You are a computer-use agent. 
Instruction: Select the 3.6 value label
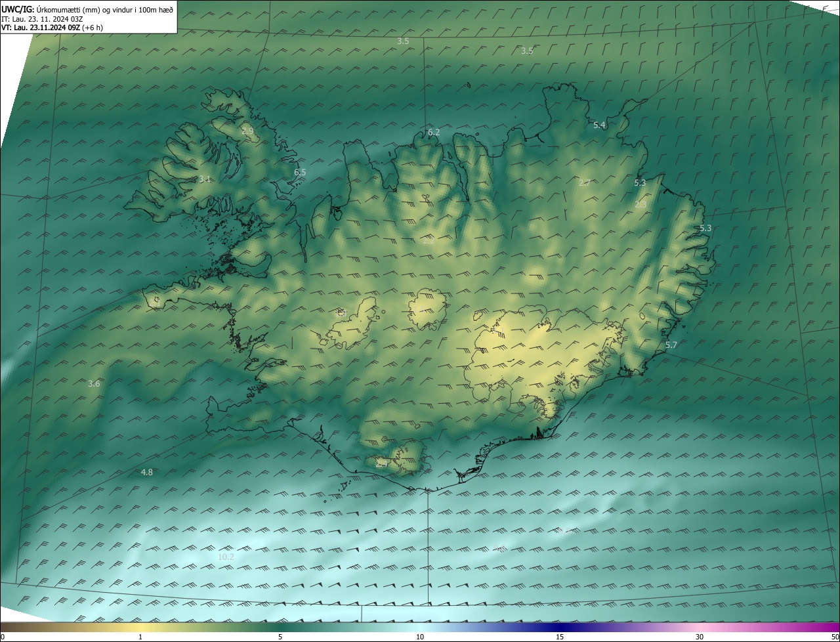tap(94, 383)
